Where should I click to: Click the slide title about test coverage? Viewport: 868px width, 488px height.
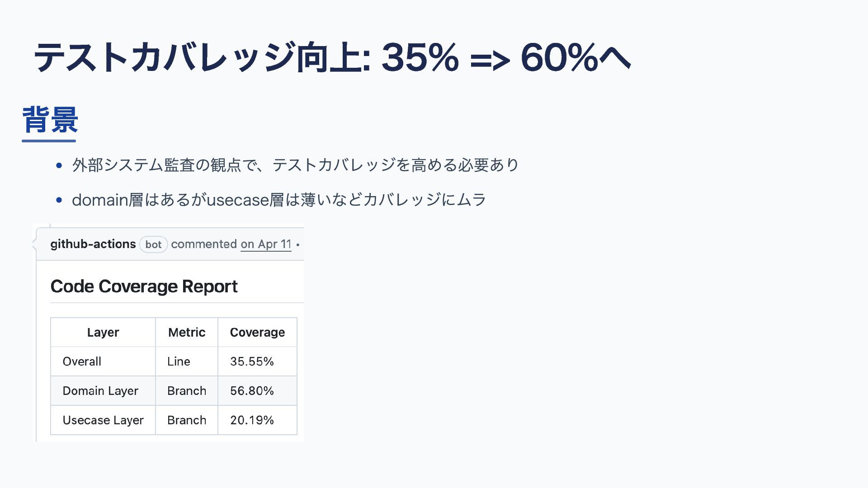[332, 57]
